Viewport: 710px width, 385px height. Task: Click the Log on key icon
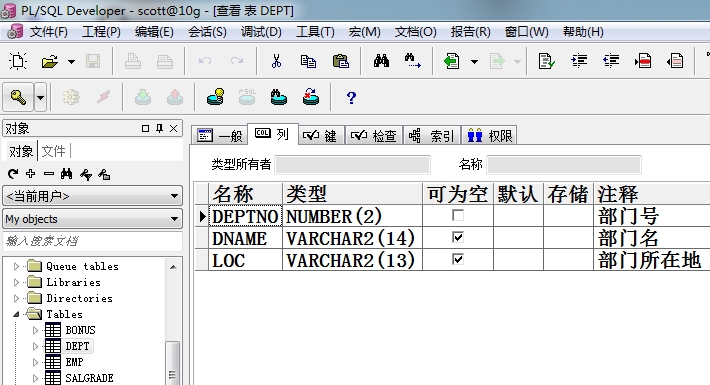coord(18,97)
